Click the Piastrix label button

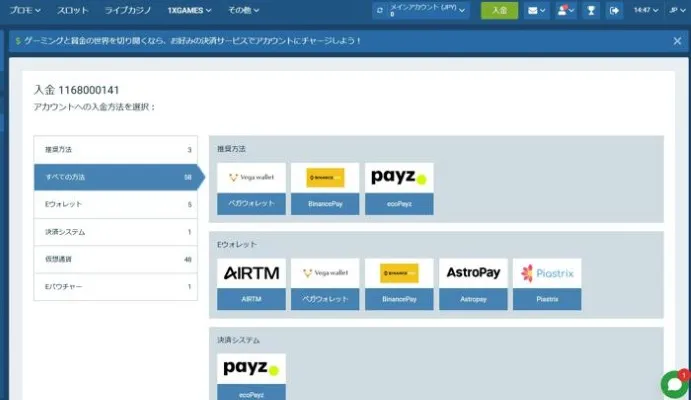click(x=547, y=299)
